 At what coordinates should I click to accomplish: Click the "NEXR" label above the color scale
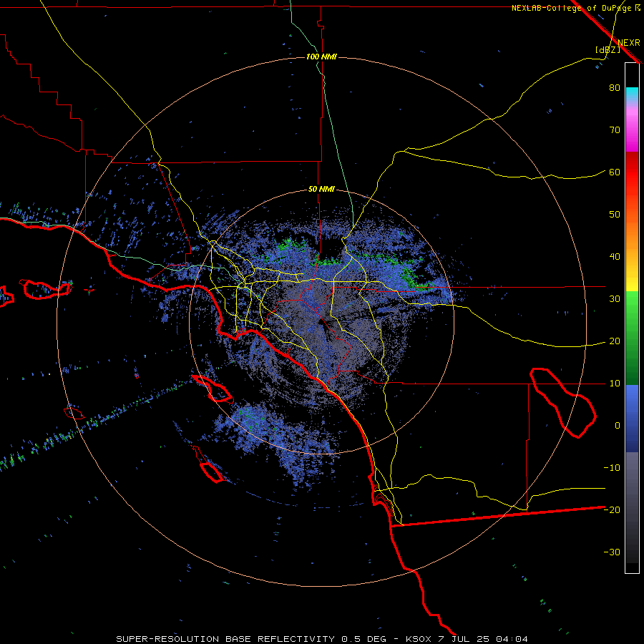click(629, 43)
